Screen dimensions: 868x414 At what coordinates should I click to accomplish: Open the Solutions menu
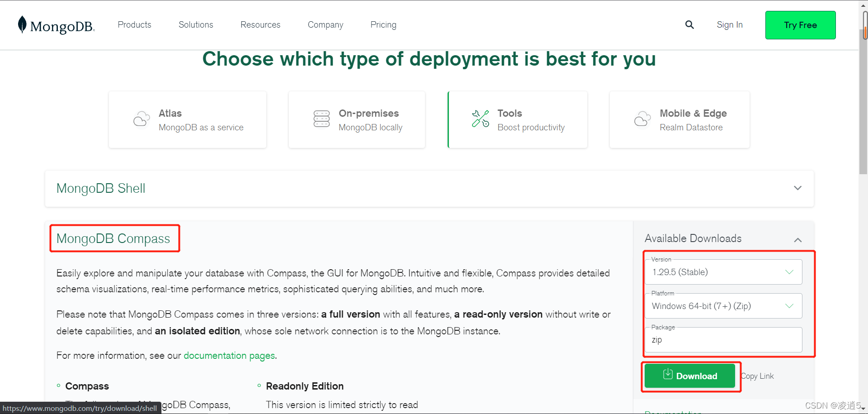click(196, 24)
